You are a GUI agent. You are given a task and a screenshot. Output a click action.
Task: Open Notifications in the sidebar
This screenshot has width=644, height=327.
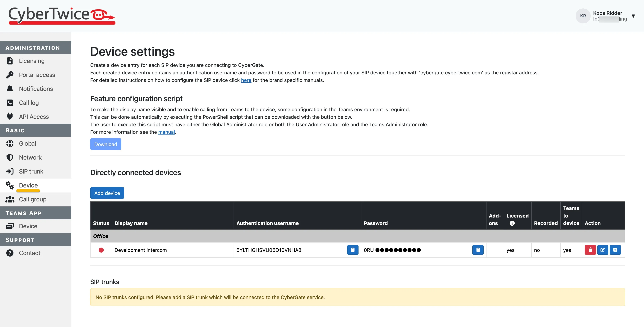click(35, 89)
